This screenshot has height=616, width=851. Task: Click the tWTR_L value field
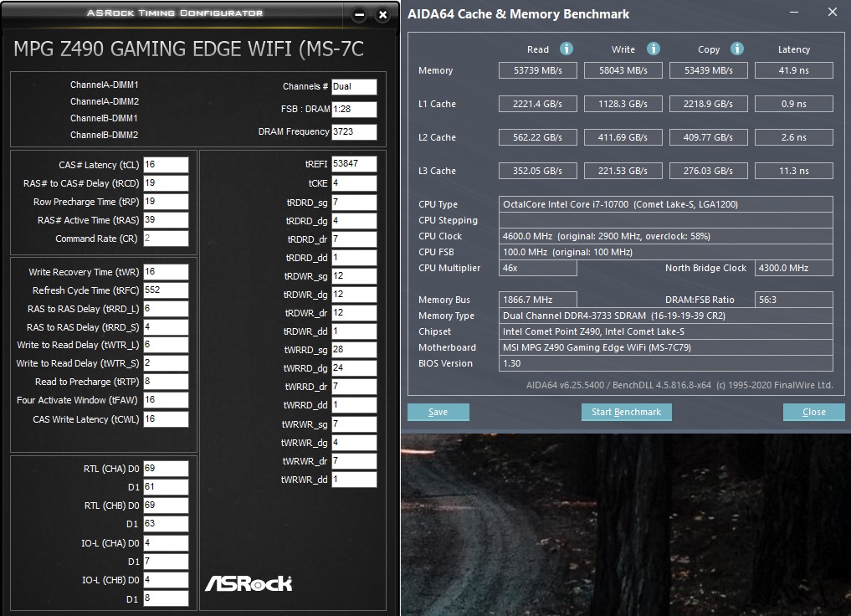166,345
